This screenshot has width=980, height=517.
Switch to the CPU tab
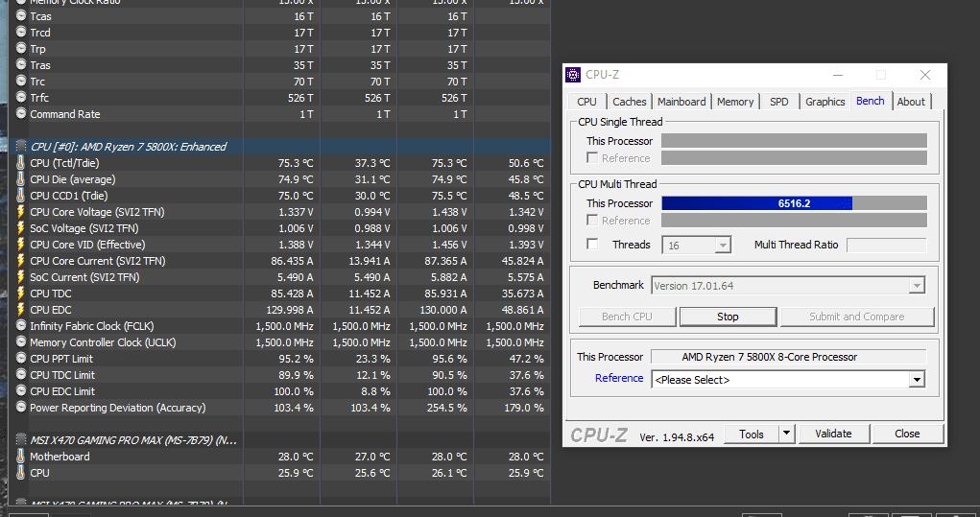tap(586, 102)
